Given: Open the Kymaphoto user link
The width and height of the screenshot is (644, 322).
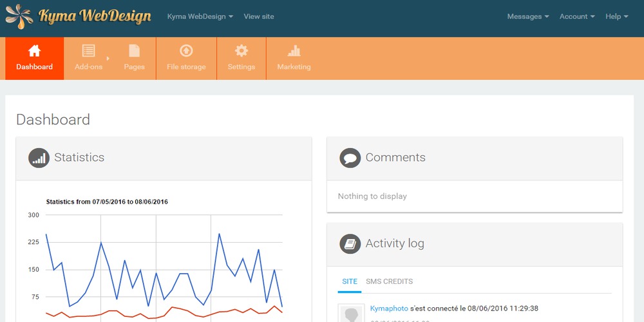Looking at the screenshot, I should pos(389,308).
